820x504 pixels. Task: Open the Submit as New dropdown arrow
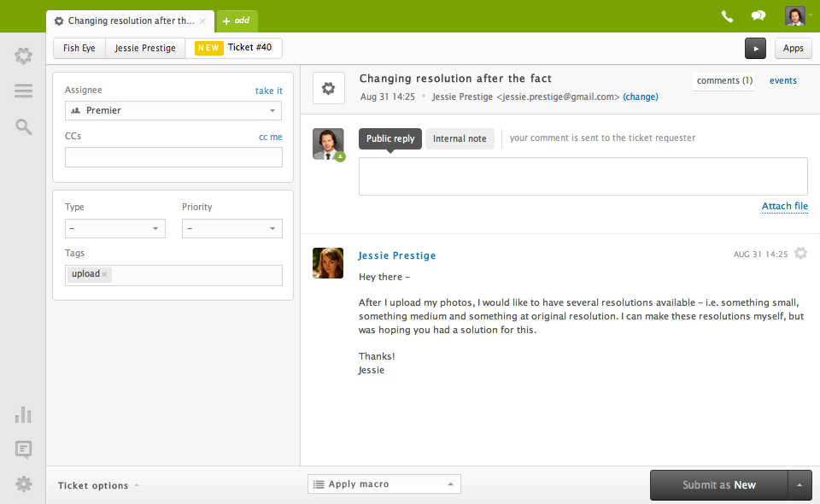tap(798, 484)
